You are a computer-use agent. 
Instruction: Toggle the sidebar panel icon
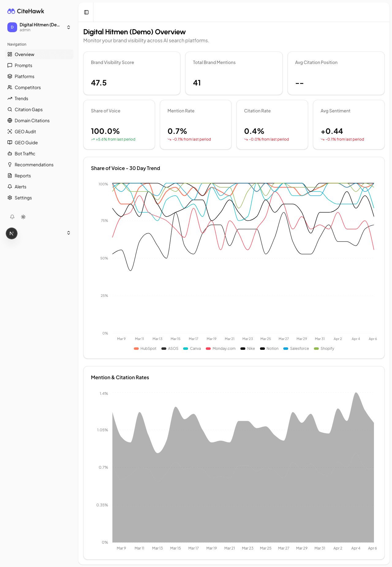point(86,12)
